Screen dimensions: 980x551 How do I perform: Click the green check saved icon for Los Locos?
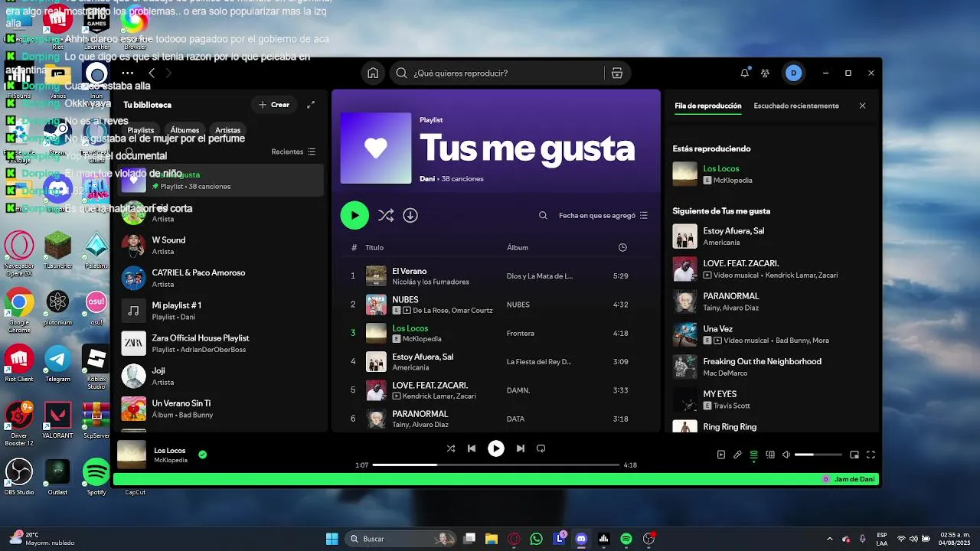coord(203,455)
